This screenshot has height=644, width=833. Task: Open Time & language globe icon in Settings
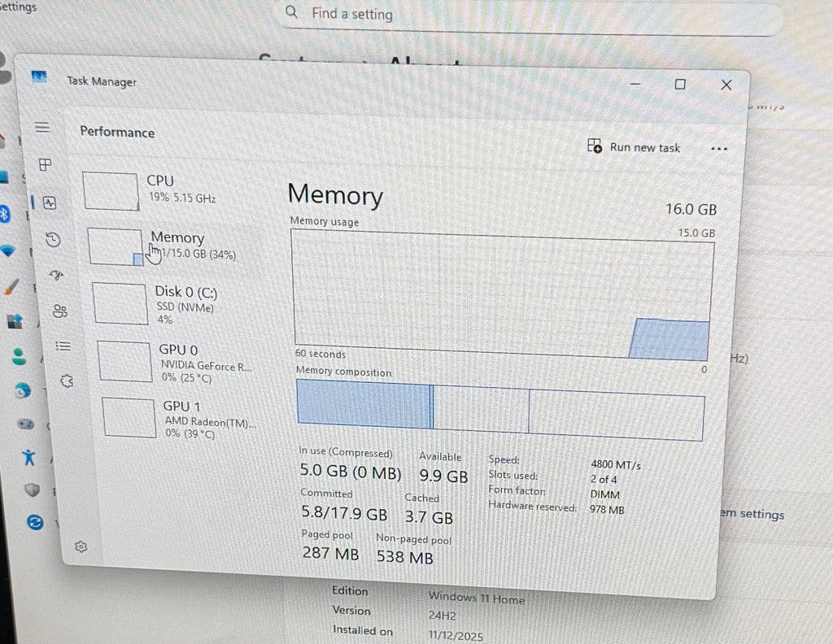tap(22, 391)
